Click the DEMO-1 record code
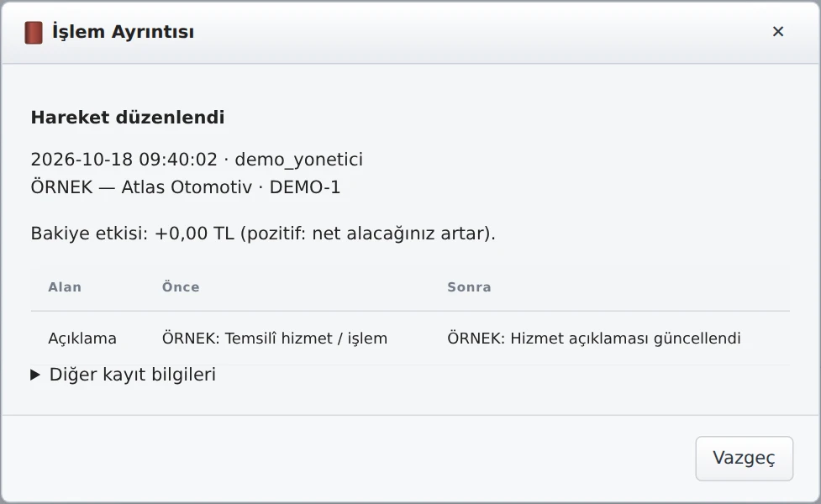The image size is (821, 504). point(305,186)
